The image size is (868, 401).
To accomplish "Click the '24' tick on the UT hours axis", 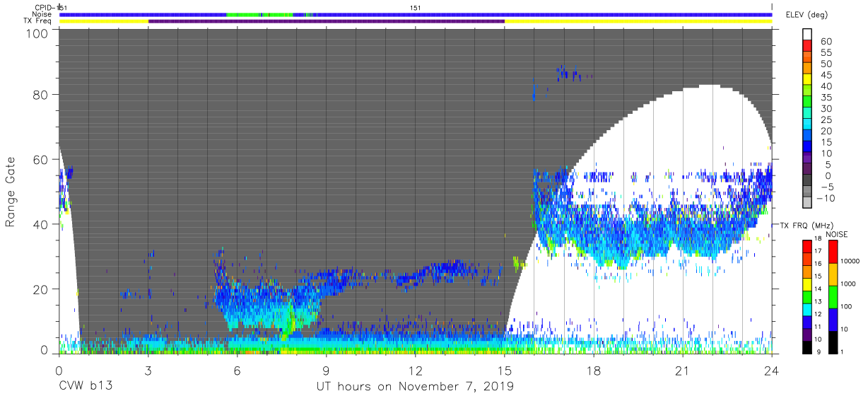I will [772, 370].
